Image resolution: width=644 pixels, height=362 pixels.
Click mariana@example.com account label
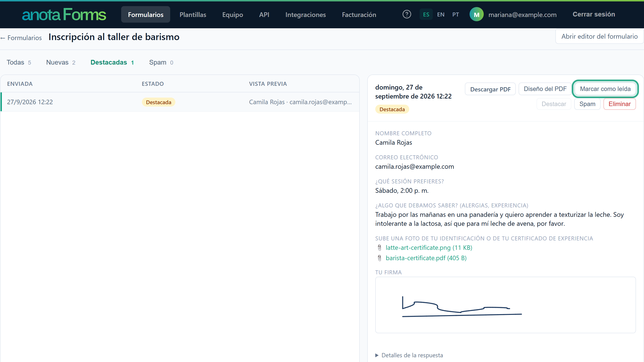[522, 15]
